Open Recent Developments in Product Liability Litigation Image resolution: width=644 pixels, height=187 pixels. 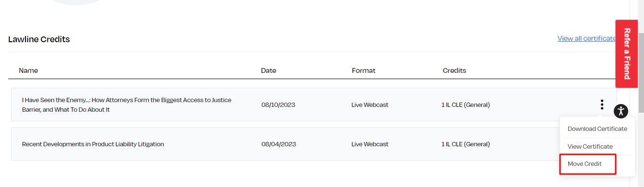click(93, 144)
